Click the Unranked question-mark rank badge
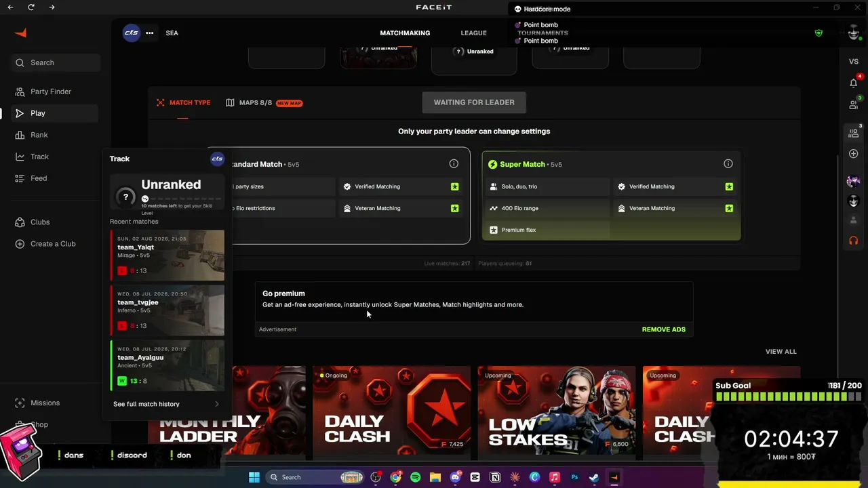Screen dimensions: 868x488 pos(125,197)
